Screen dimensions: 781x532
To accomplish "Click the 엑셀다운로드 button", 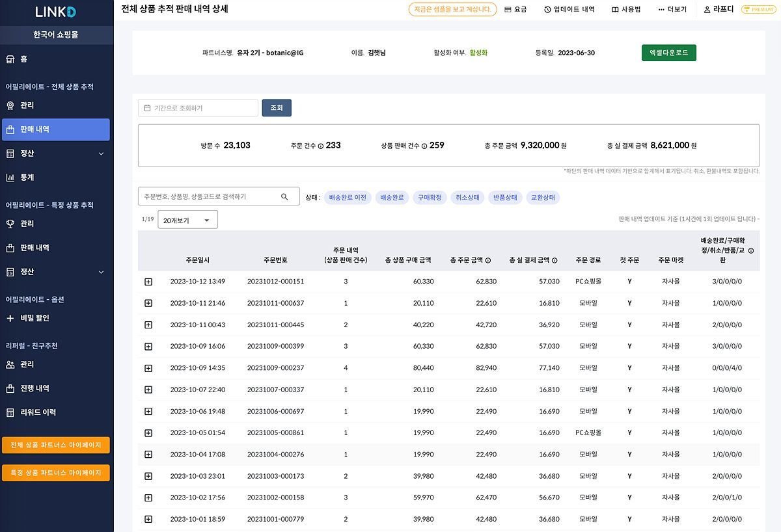I will coord(668,53).
